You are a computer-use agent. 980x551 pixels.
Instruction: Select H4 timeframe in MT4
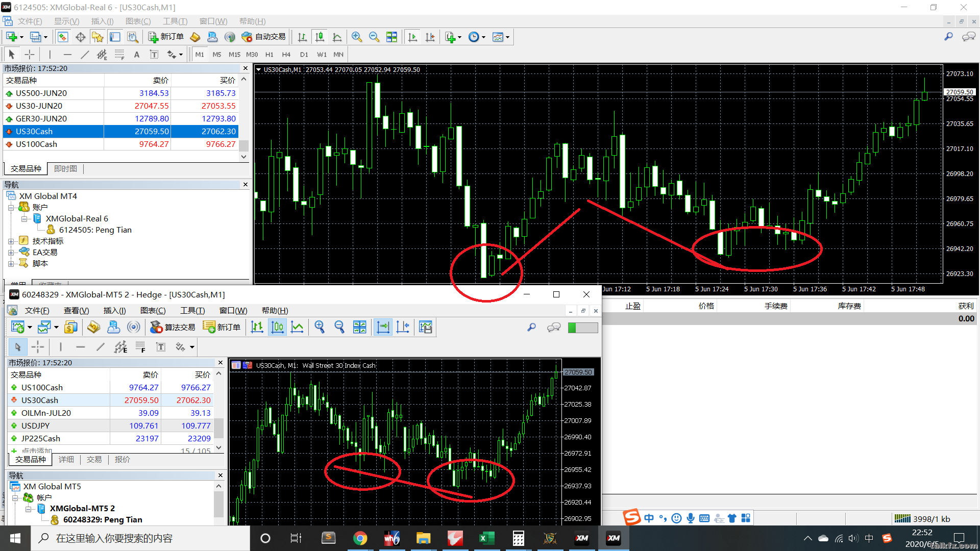click(286, 55)
